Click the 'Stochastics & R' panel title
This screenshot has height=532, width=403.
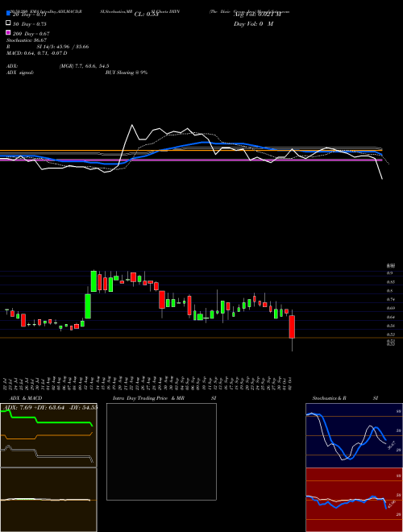[x=329, y=398]
